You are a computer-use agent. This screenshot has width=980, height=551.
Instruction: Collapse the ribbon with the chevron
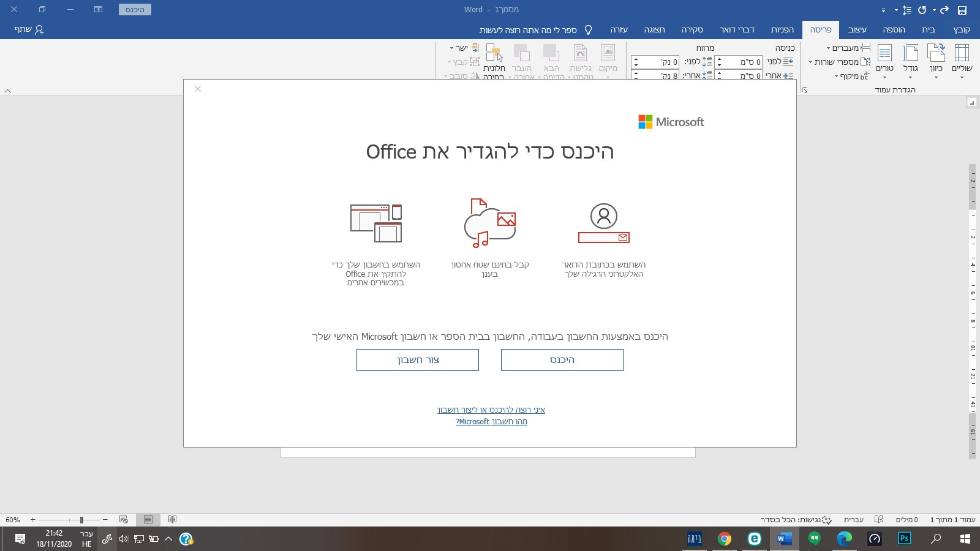8,91
